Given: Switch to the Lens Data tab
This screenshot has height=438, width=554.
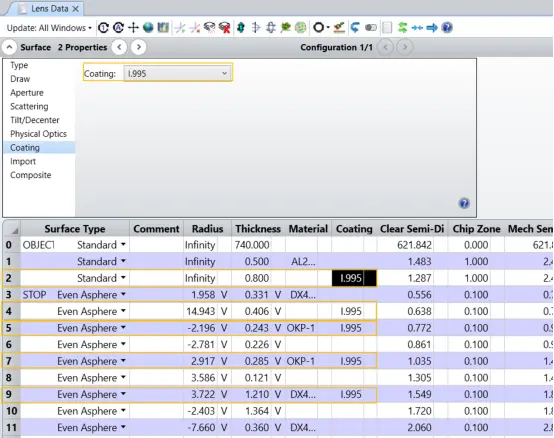Looking at the screenshot, I should point(49,9).
